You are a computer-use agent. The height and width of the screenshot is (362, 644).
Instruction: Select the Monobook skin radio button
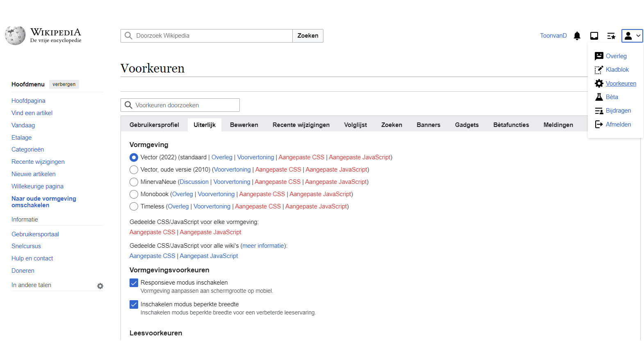pos(134,194)
